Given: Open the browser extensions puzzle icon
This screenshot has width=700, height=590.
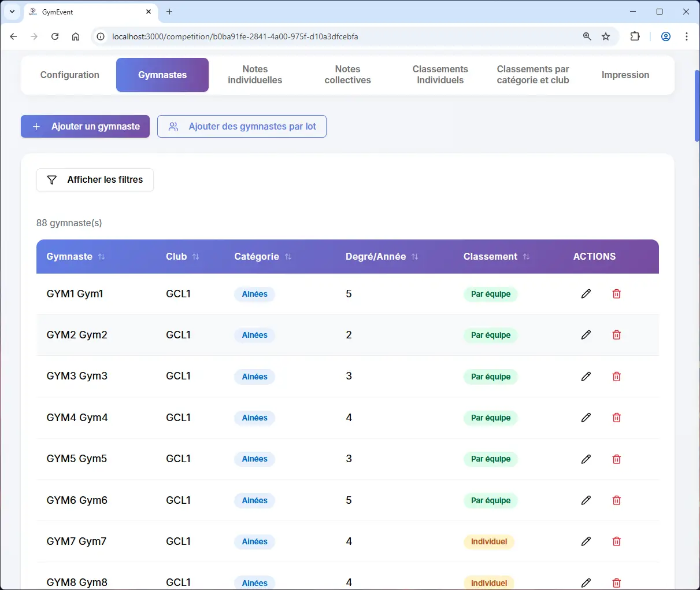Looking at the screenshot, I should (x=635, y=36).
